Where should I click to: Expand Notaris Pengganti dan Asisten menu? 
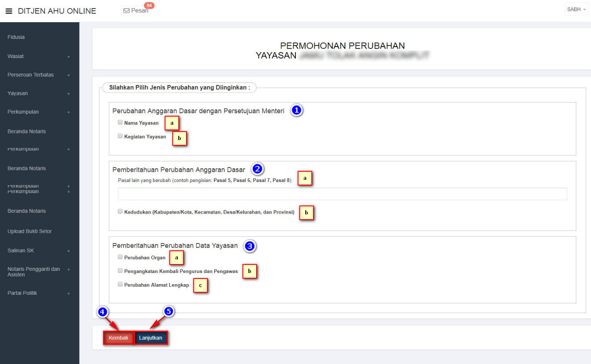click(68, 269)
